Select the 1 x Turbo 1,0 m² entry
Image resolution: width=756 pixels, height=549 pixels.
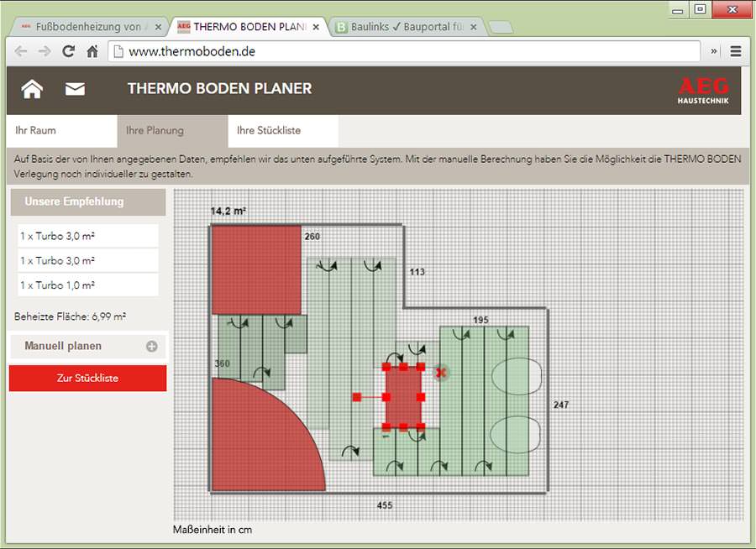[88, 285]
